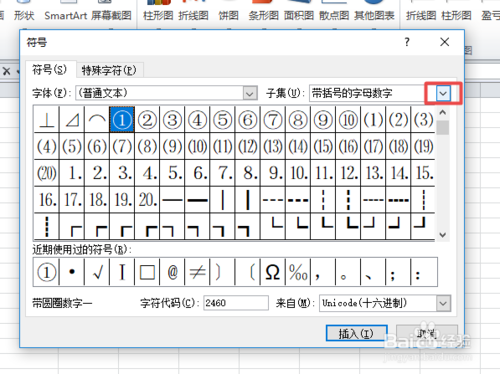500x374 pixels.
Task: Pick the recently used square □ symbol
Action: [147, 272]
